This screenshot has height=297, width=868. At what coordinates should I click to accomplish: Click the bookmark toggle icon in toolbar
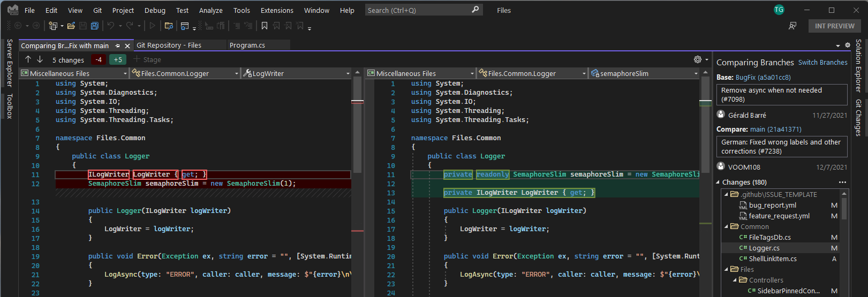[265, 26]
